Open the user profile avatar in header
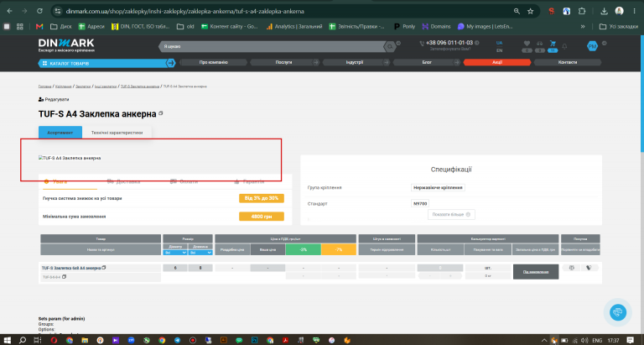644x345 pixels. pos(592,46)
